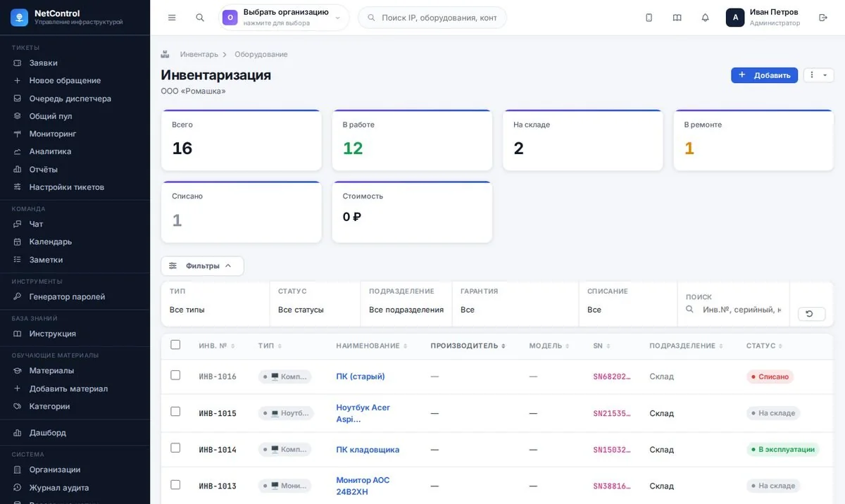Open Очередь диспетчера from the sidebar
This screenshot has height=504, width=845.
point(75,99)
